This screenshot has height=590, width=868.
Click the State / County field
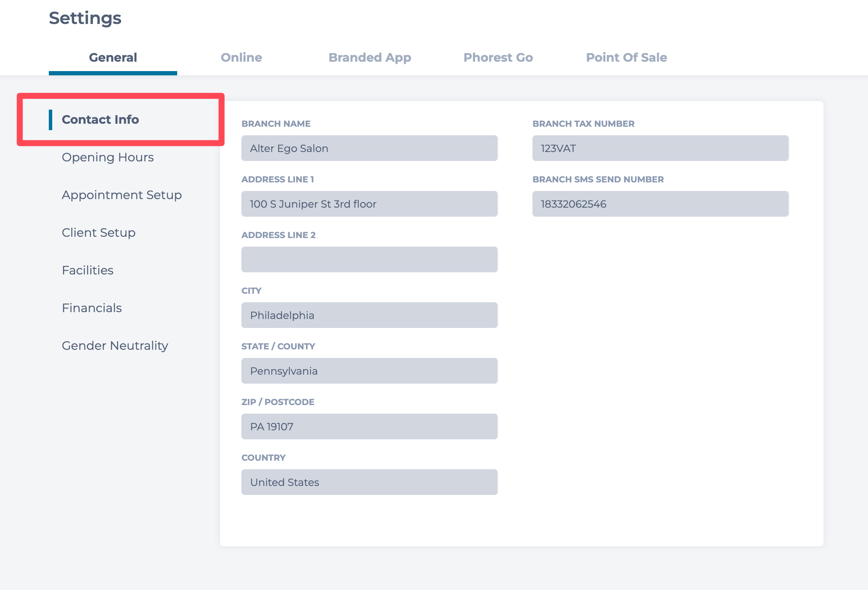pos(369,371)
